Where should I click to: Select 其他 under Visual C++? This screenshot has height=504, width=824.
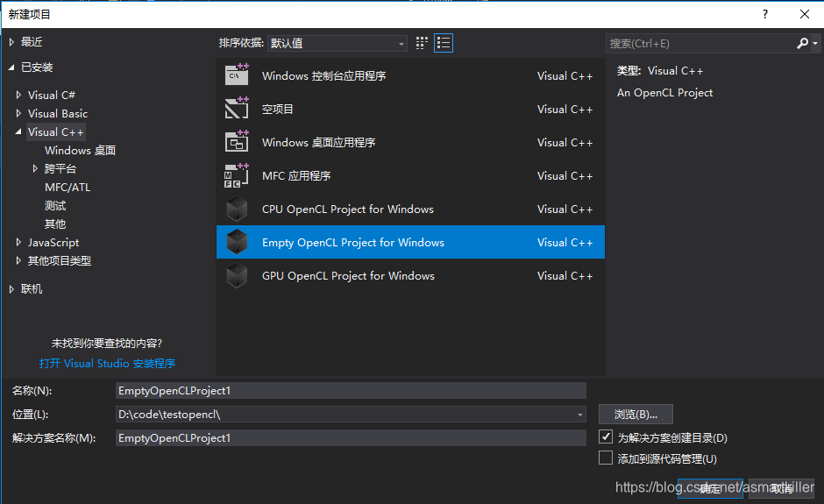[55, 224]
